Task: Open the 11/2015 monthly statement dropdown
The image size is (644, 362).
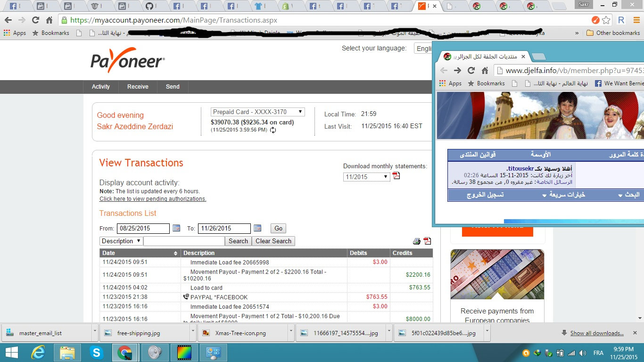Action: [366, 177]
